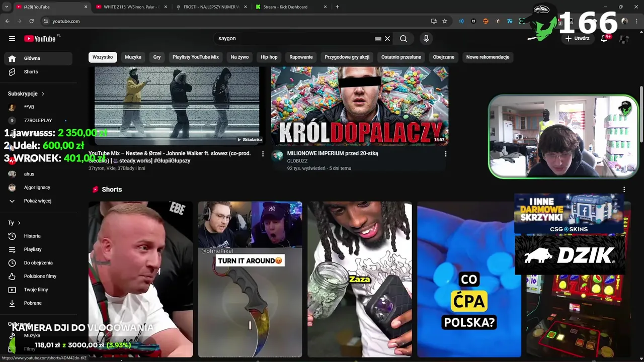Start voice search with the microphone
644x362 pixels.
(x=426, y=38)
